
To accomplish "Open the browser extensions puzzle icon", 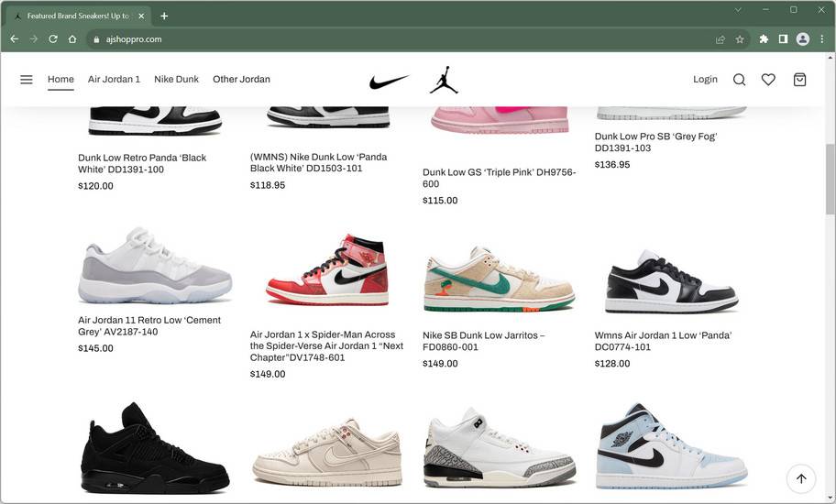I will tap(764, 38).
